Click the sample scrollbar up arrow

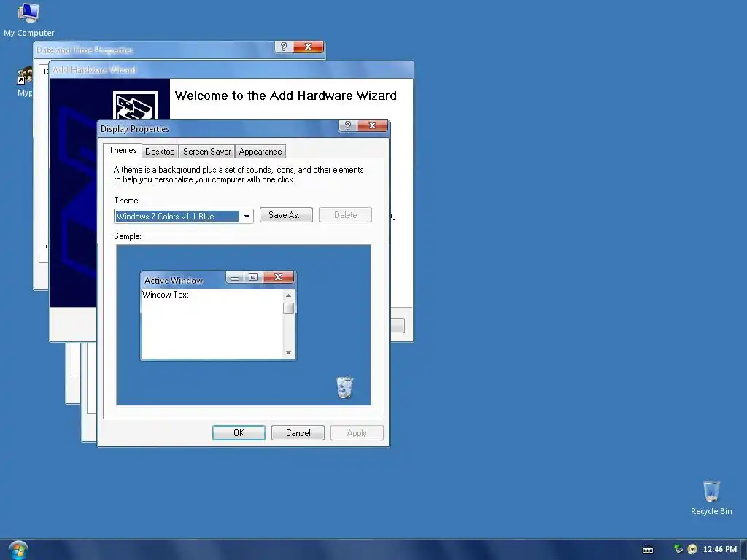[288, 295]
